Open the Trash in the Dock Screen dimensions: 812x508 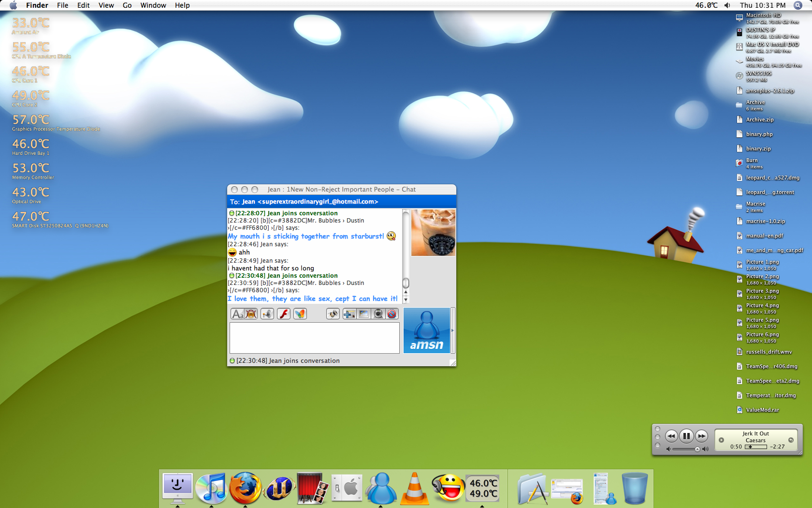pos(635,489)
